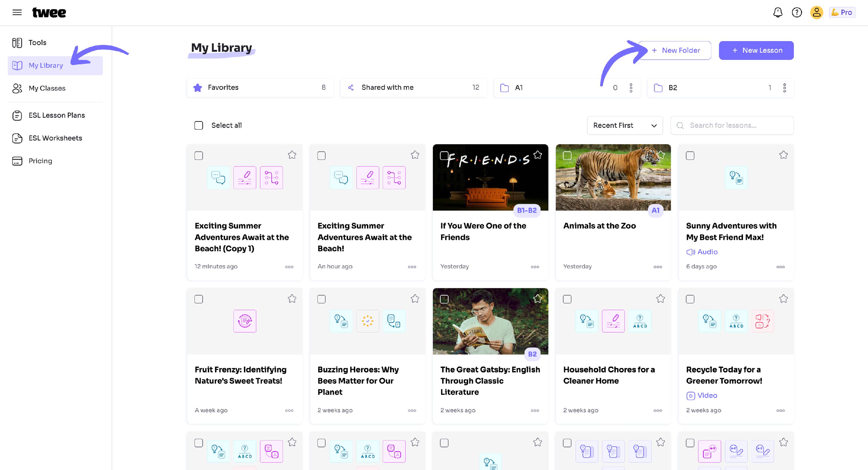Screen dimensions: 868x470
Task: Favorite the Beach! (Copy 1) lesson star
Action: click(292, 155)
